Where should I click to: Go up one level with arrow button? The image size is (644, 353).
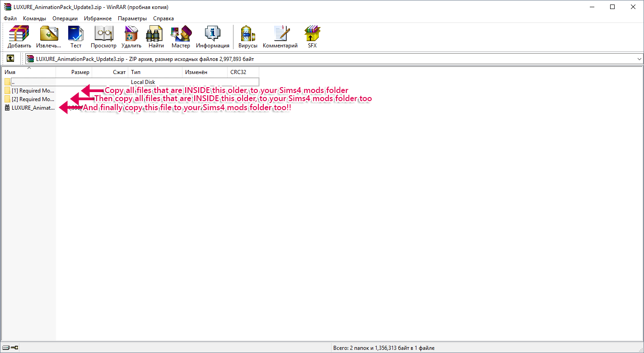pyautogui.click(x=10, y=59)
